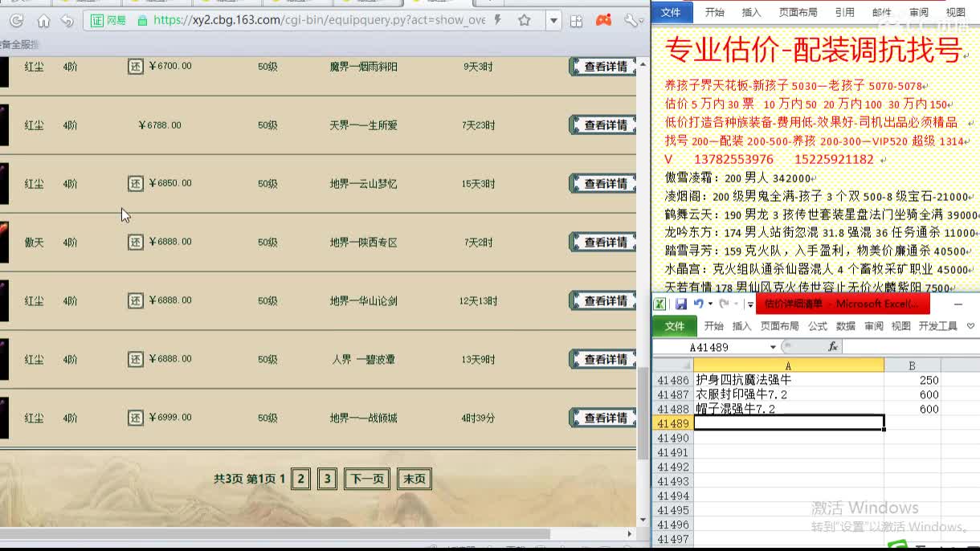Click the 还 bargain icon in the 陕西专区 row
Screen dimensions: 980x551
click(x=136, y=242)
